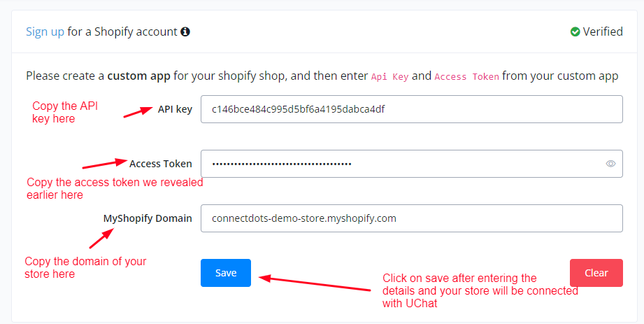Click the pink Api Key code text

[x=389, y=76]
